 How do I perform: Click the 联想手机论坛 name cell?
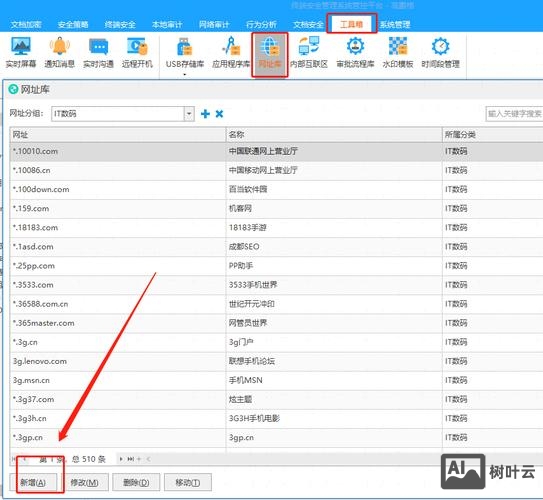coord(334,361)
